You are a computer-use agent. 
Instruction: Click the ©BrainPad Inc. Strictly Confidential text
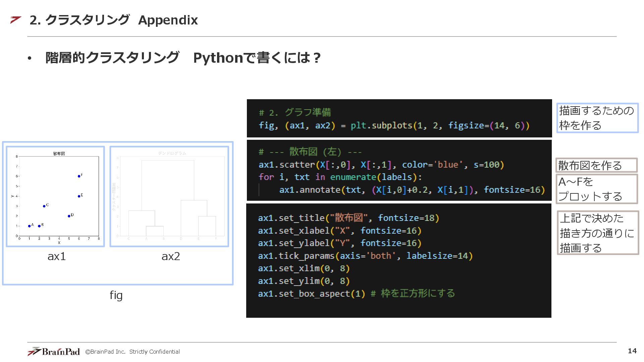tap(132, 352)
